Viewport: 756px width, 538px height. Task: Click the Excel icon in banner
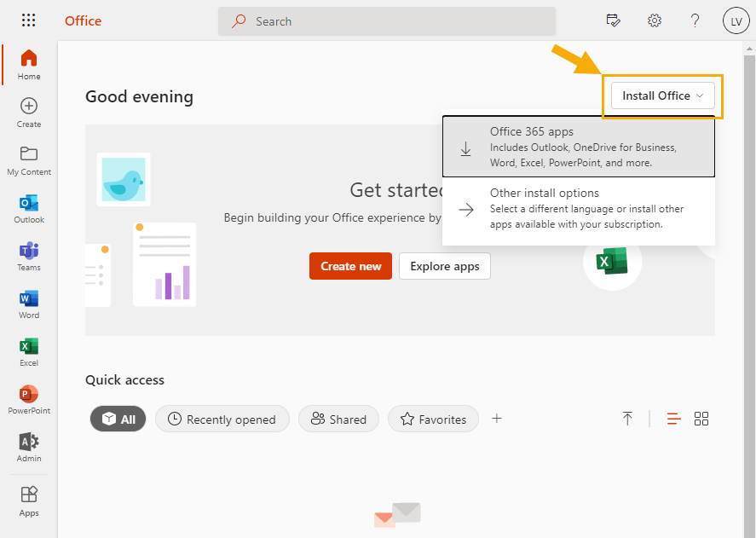tap(612, 262)
